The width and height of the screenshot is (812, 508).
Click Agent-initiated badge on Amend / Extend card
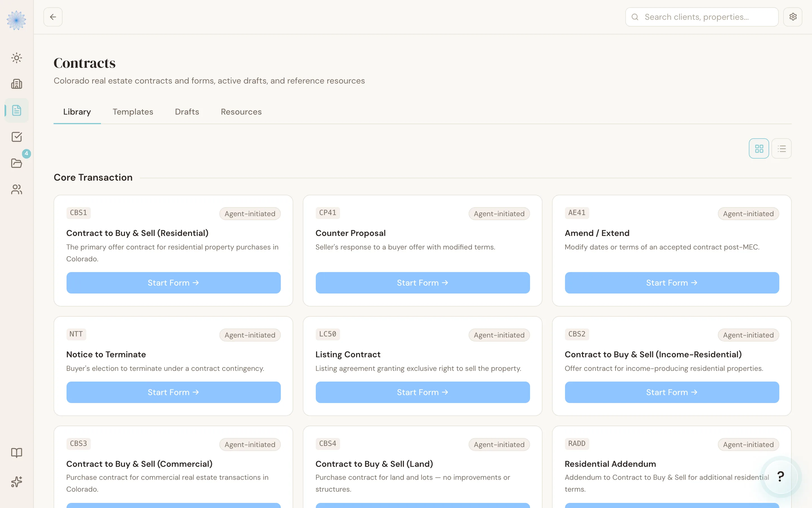click(748, 214)
